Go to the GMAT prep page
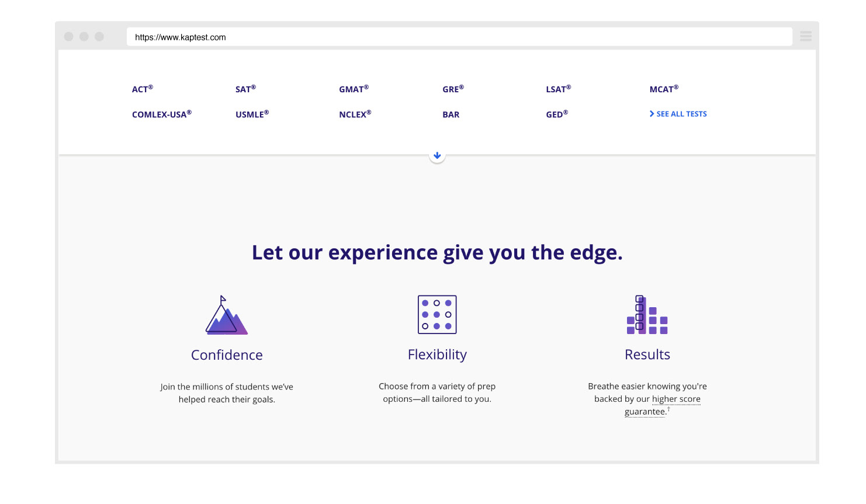Image resolution: width=866 pixels, height=504 pixels. [x=354, y=89]
